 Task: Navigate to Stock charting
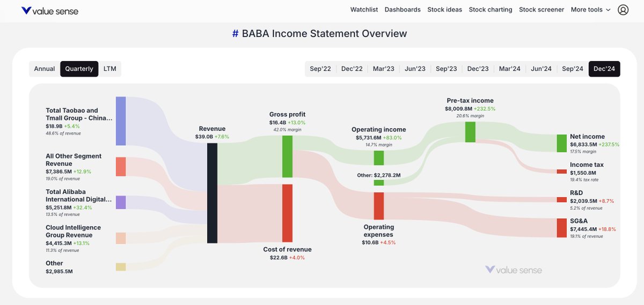click(x=491, y=10)
